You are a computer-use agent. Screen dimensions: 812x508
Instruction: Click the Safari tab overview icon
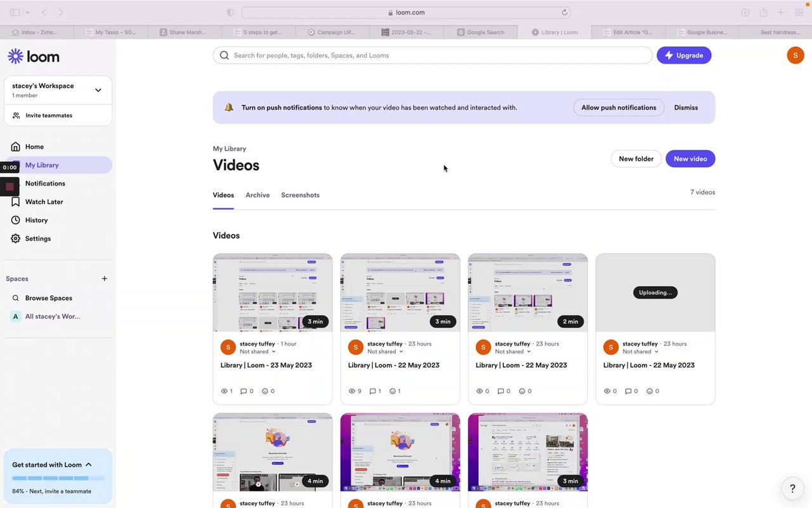pyautogui.click(x=799, y=12)
